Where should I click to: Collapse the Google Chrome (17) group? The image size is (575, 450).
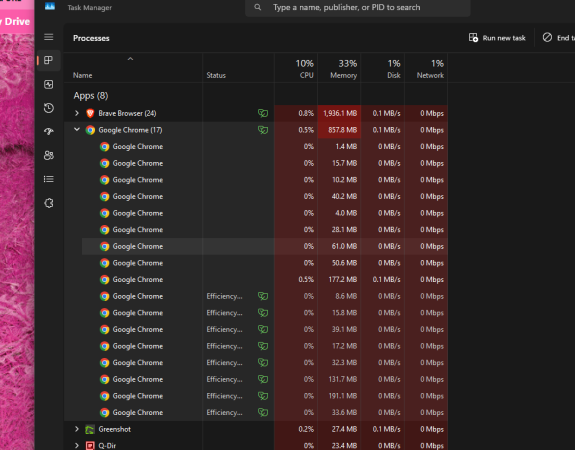77,129
